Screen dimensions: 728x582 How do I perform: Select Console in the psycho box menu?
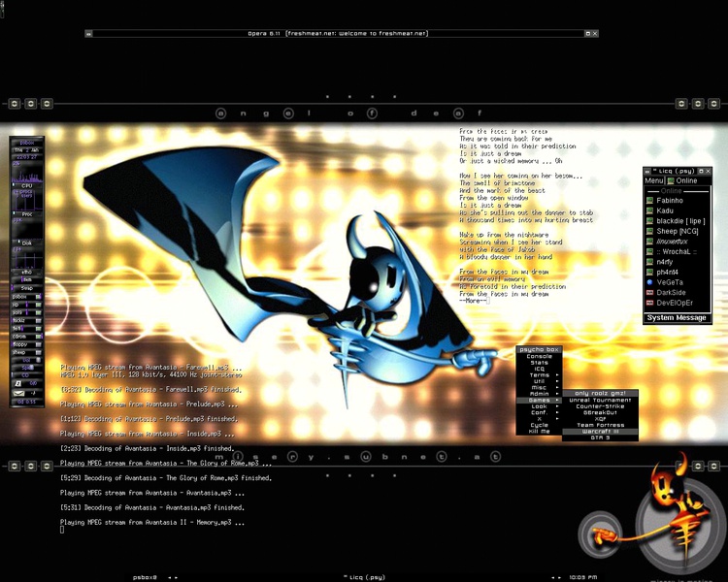pyautogui.click(x=539, y=356)
